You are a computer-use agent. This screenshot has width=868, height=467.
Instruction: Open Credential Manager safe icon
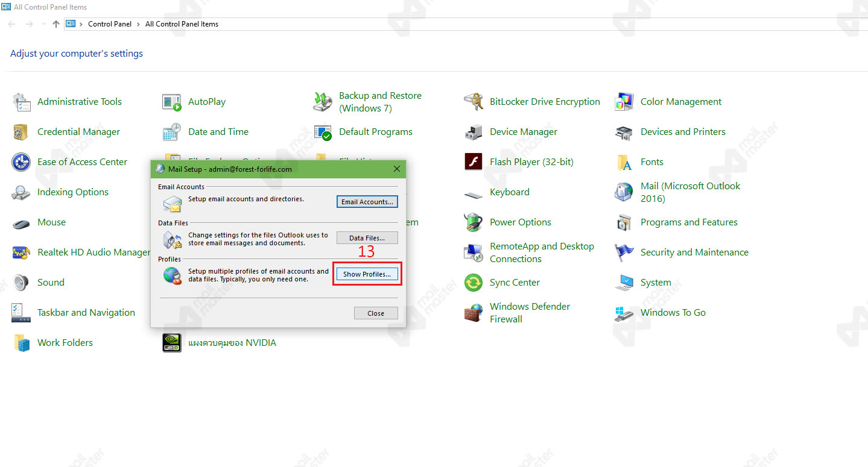22,132
